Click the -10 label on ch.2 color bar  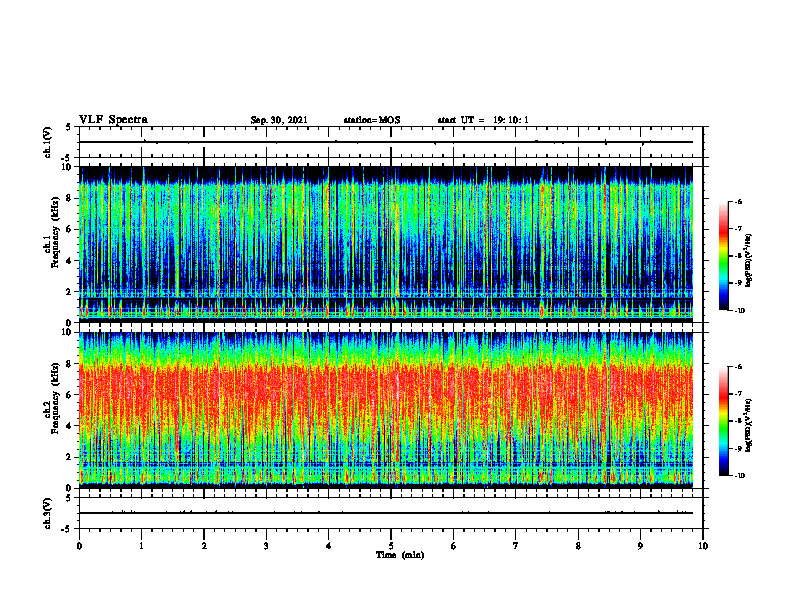(x=739, y=476)
